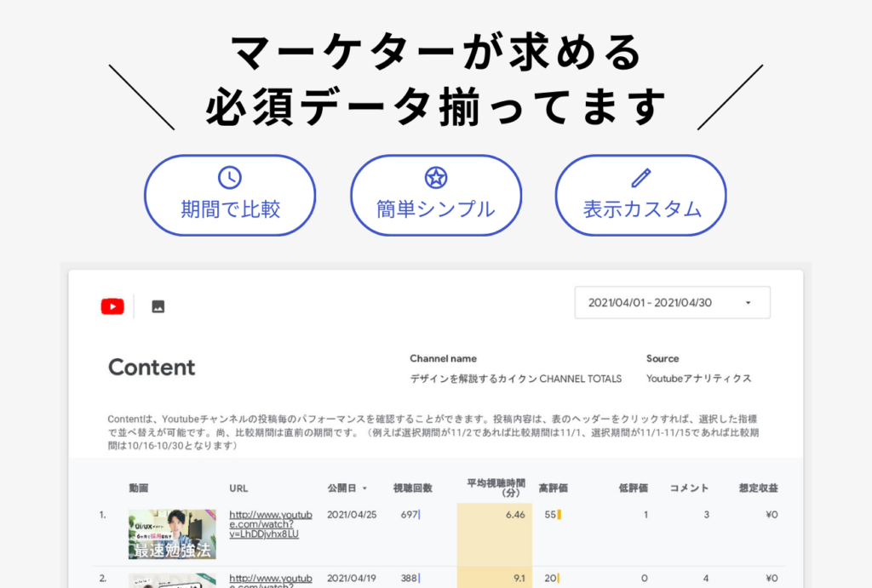
Task: Open the row 2 YouTube watch URL link
Action: tap(271, 581)
